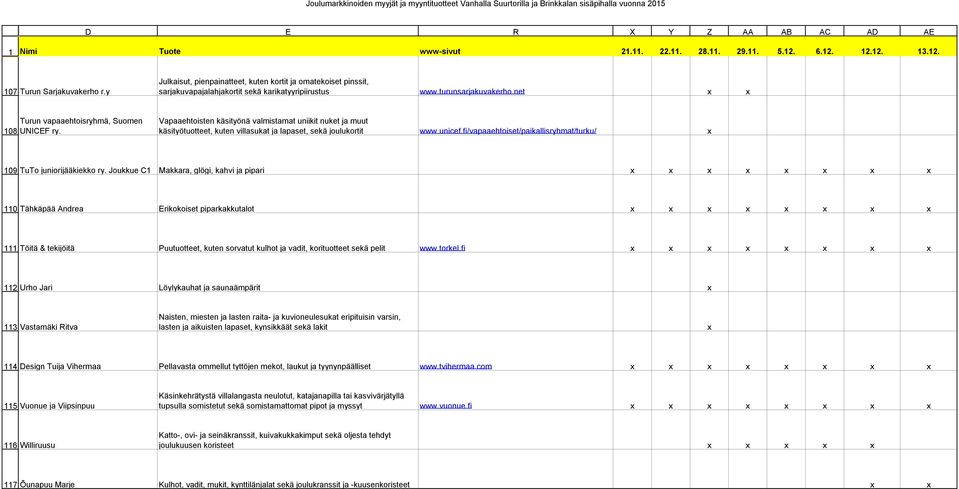Viewport: 959px width, 489px height.
Task: Select row number 112
Action: (x=10, y=273)
